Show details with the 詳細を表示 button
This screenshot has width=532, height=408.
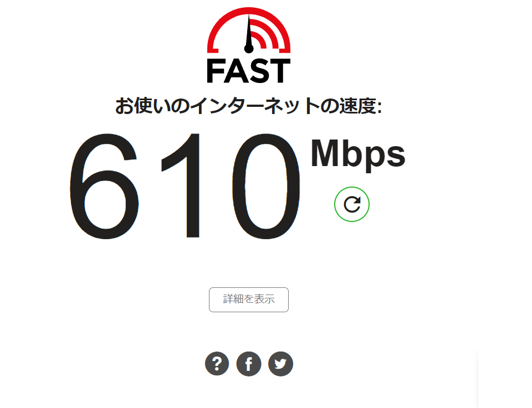click(x=249, y=299)
